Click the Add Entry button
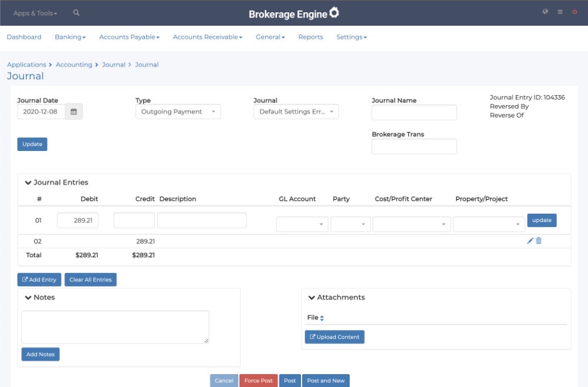The height and width of the screenshot is (387, 588). click(x=39, y=280)
